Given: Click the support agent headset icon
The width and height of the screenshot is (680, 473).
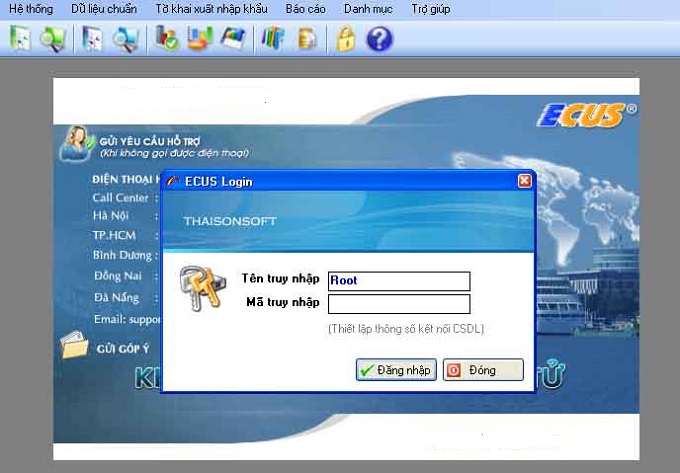Looking at the screenshot, I should point(75,145).
